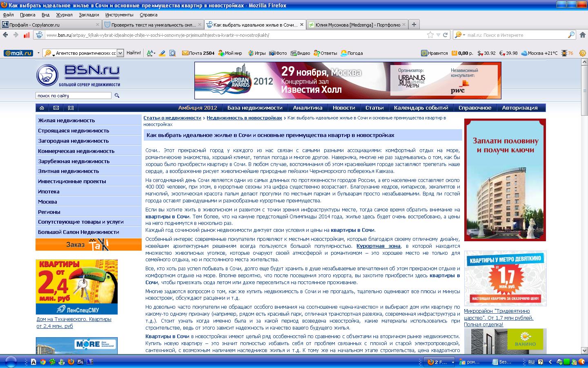The image size is (588, 368).
Task: Click the Нравится button on the toolbar
Action: click(434, 53)
